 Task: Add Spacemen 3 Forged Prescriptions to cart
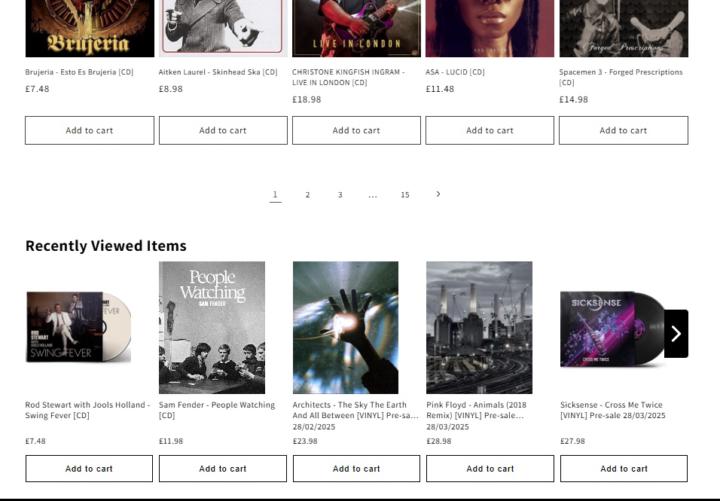624,130
